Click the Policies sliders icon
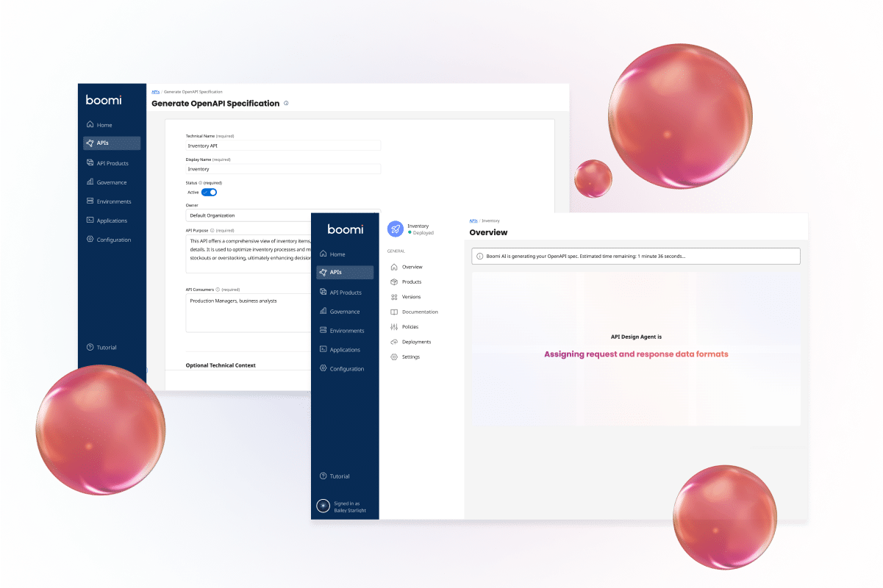 [394, 327]
